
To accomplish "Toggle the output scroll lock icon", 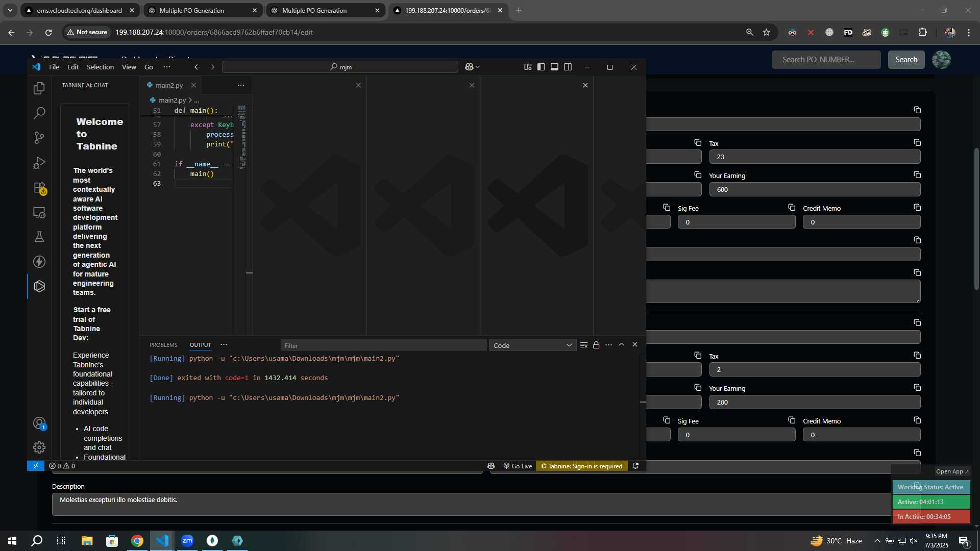I will (596, 345).
